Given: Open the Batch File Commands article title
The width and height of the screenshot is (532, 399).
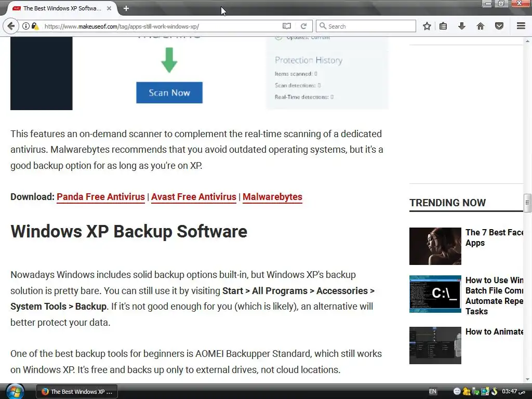Looking at the screenshot, I should [x=494, y=296].
